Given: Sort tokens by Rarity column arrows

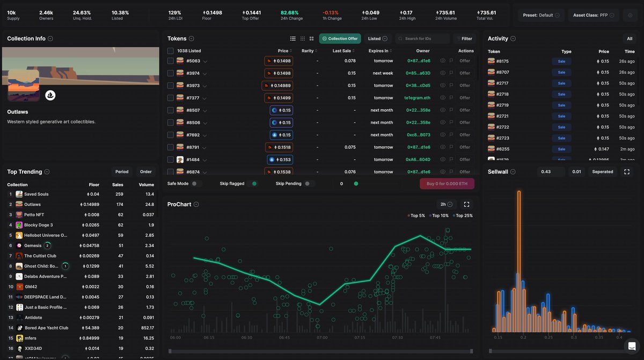Looking at the screenshot, I should (x=316, y=51).
